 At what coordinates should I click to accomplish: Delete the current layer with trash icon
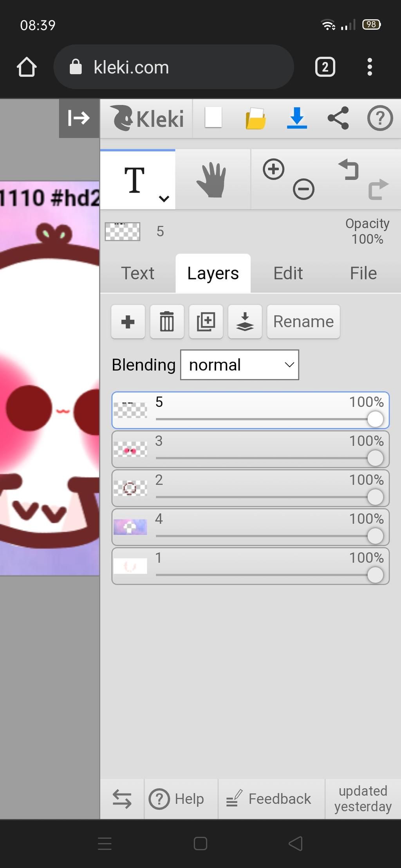tap(167, 322)
